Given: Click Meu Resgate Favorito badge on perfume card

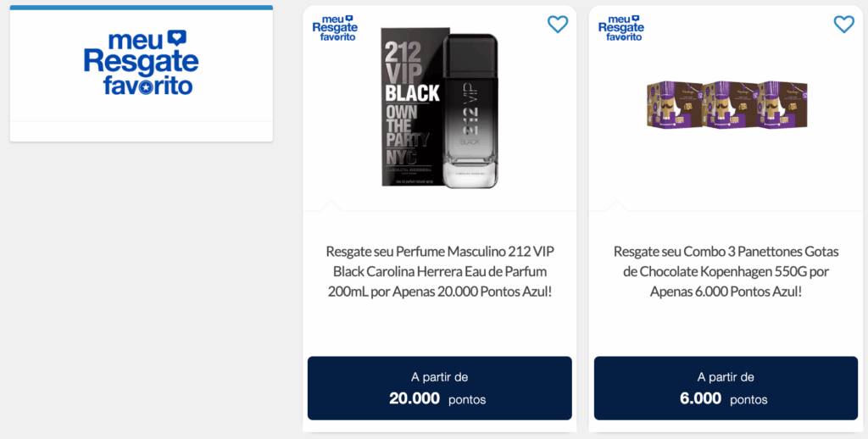Looking at the screenshot, I should click(335, 27).
